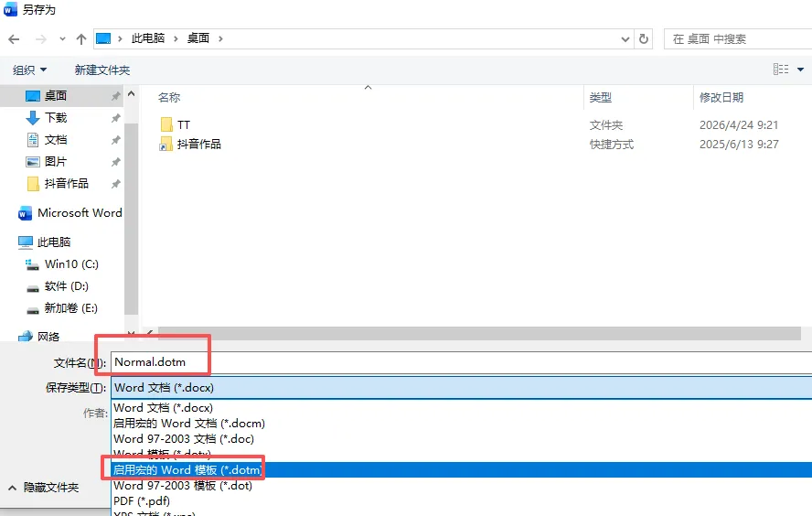Open 新加卷 (E:) drive
This screenshot has height=516, width=812.
[x=71, y=308]
